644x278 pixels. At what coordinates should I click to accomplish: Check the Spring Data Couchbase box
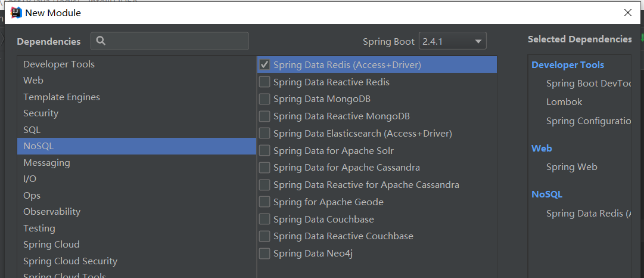click(x=265, y=219)
